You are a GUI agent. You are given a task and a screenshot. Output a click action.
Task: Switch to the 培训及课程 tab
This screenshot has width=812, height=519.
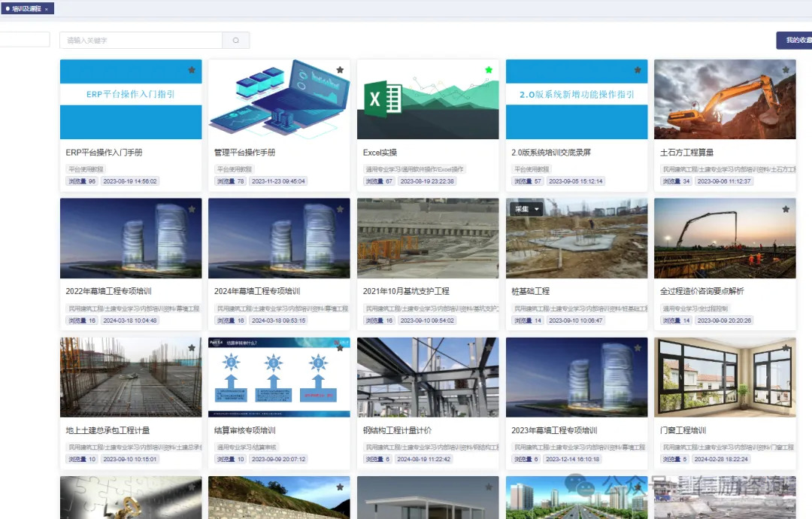[x=26, y=9]
